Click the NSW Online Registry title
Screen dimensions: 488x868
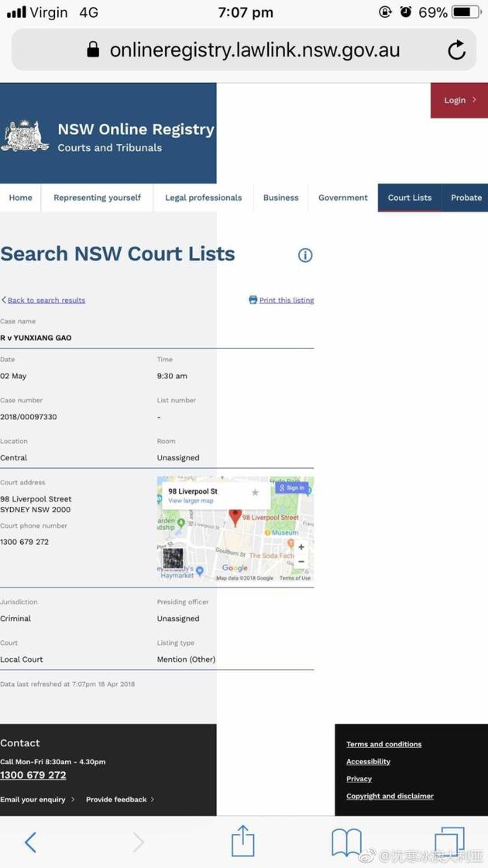point(136,129)
